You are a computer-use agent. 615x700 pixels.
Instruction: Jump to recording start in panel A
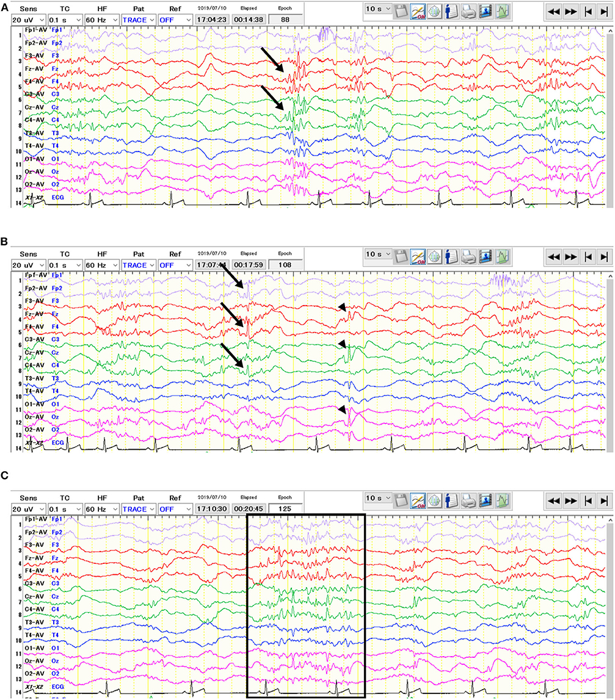tap(588, 12)
